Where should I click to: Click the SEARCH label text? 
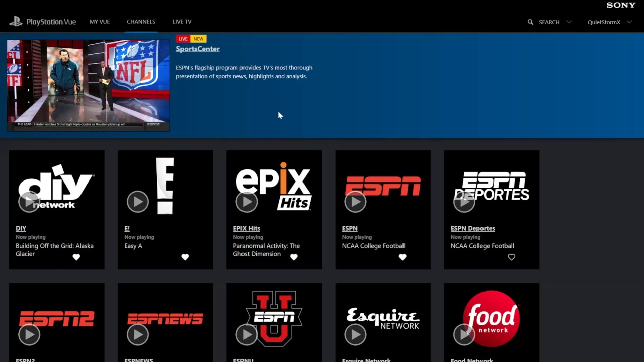coord(549,22)
